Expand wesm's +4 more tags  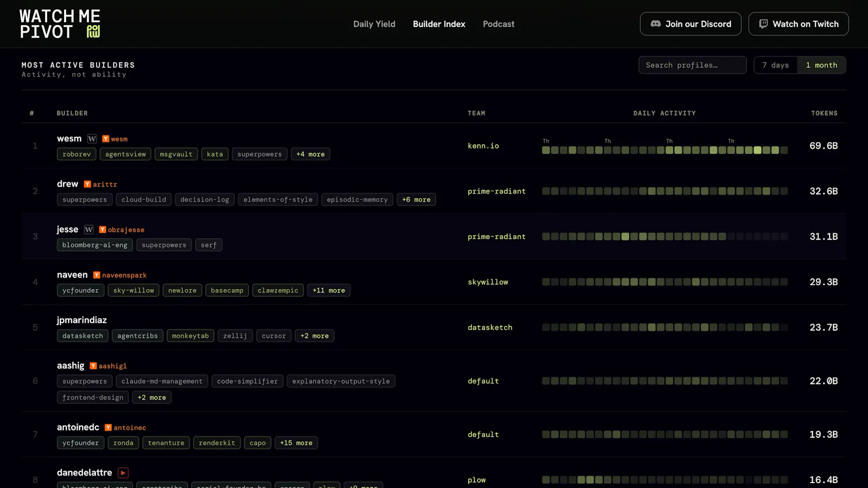[x=310, y=155]
